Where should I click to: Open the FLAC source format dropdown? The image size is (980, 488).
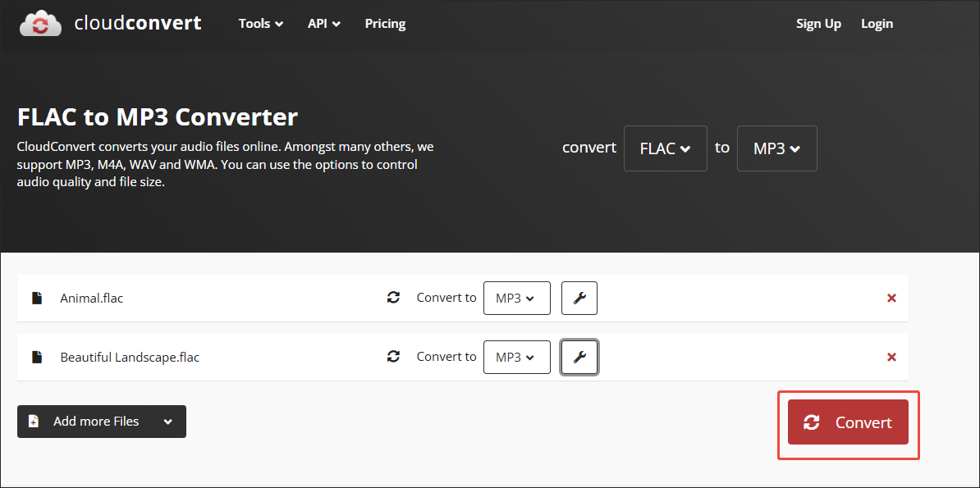(665, 148)
